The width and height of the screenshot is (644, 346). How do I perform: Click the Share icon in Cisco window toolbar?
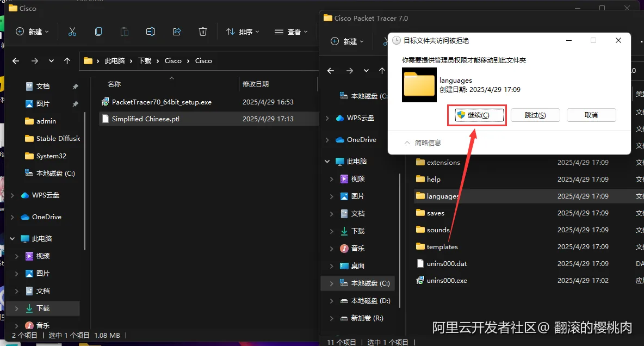(177, 32)
